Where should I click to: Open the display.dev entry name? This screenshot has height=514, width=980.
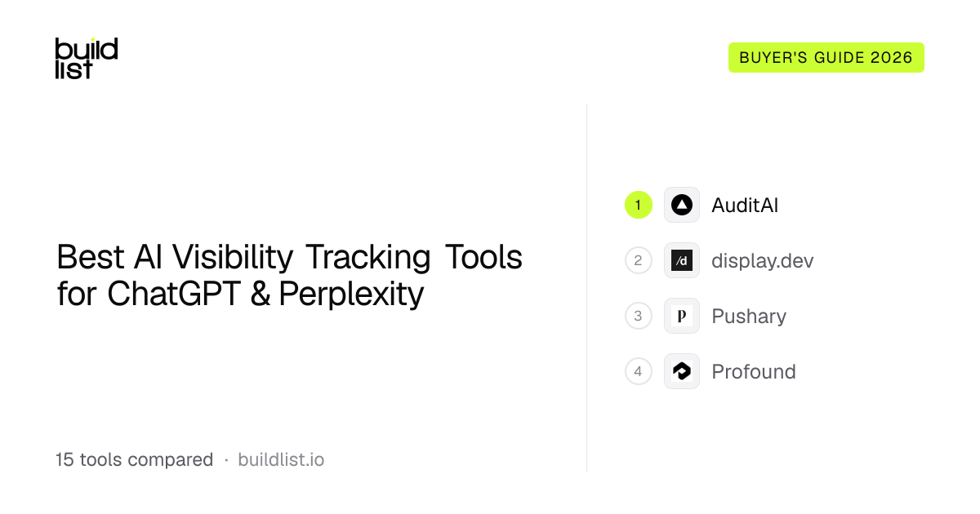(763, 261)
